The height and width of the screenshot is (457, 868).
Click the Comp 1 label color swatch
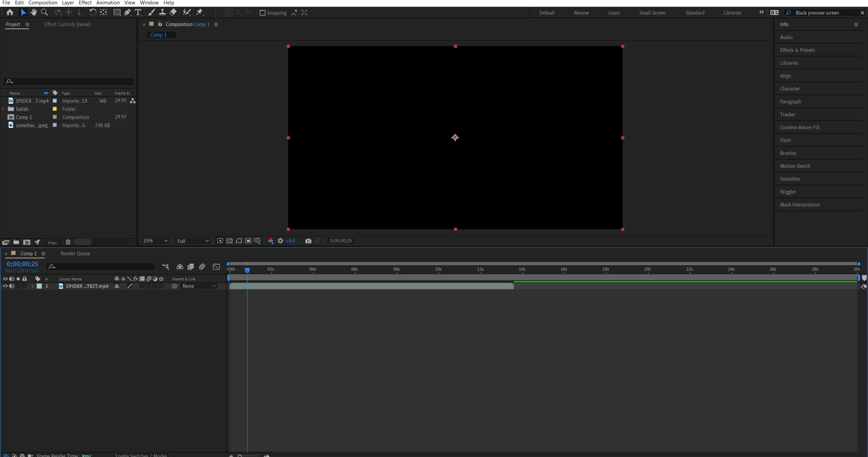coord(55,117)
